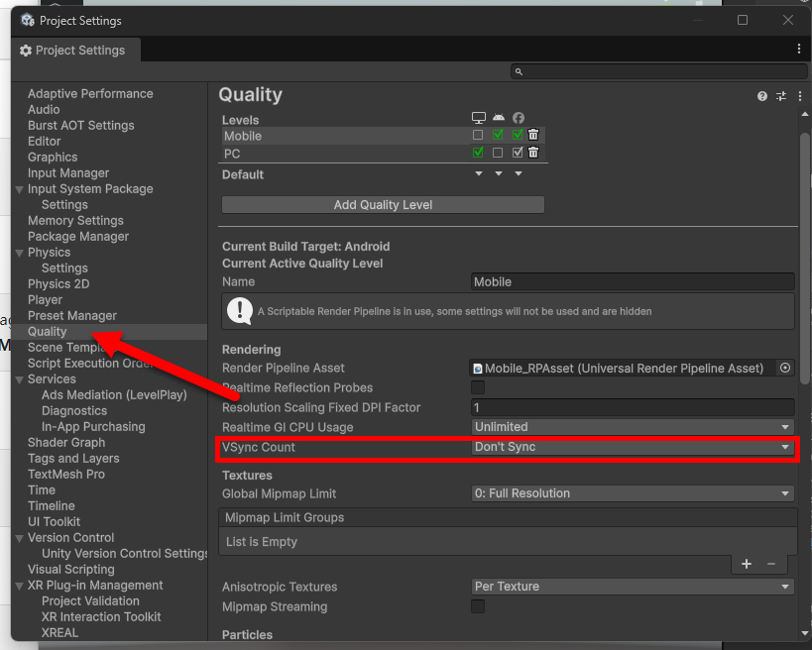812x650 pixels.
Task: Open XREAL settings entry
Action: pyautogui.click(x=60, y=632)
